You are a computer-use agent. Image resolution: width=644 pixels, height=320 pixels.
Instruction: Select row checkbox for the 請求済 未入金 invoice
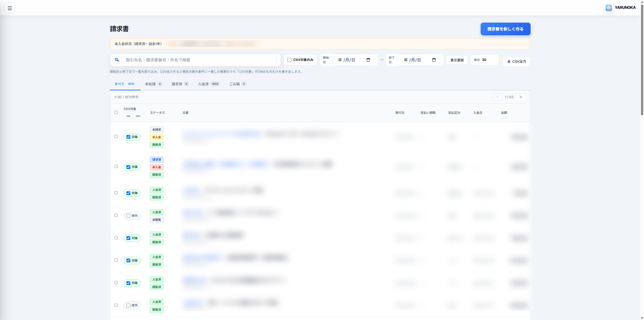point(116,166)
